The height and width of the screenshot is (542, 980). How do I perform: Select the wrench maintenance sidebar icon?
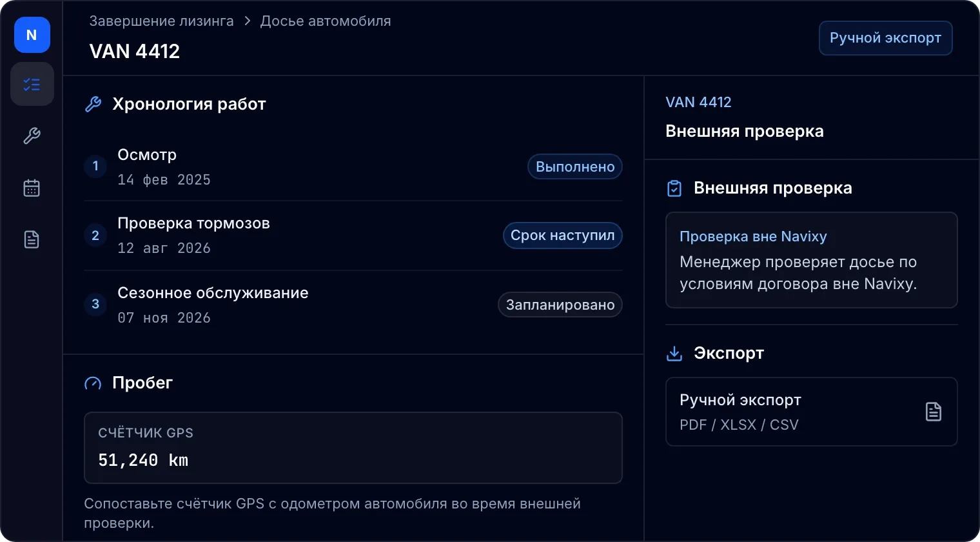(32, 135)
